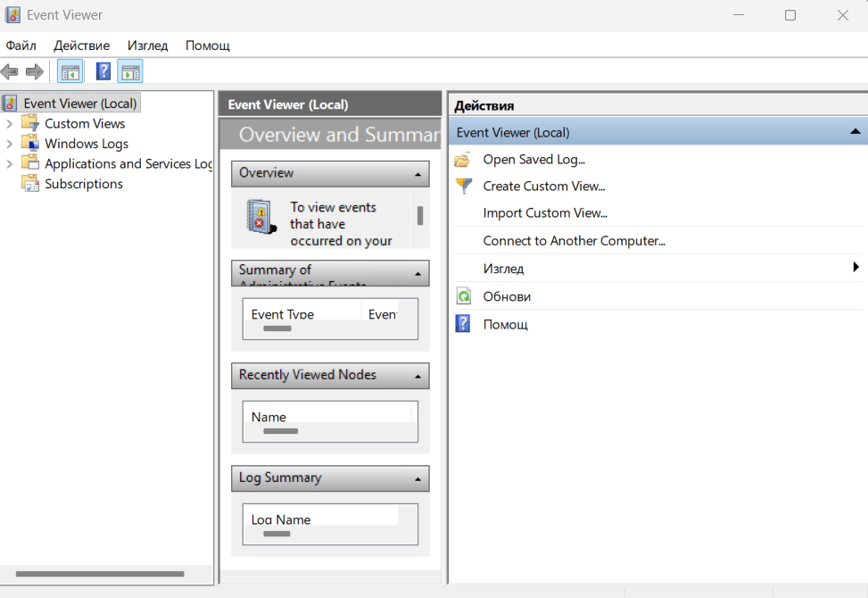Image resolution: width=868 pixels, height=598 pixels.
Task: Click the Open Saved Log folder icon
Action: click(x=463, y=160)
